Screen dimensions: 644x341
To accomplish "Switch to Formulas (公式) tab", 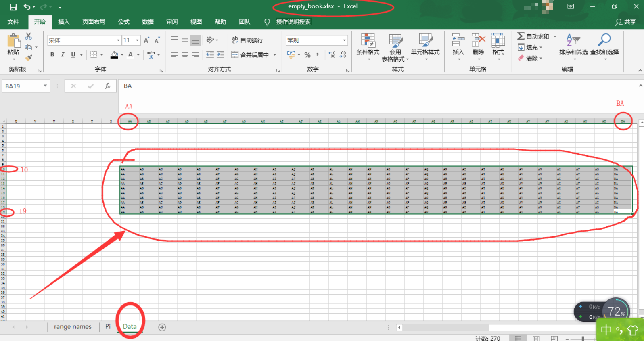I will click(x=123, y=22).
